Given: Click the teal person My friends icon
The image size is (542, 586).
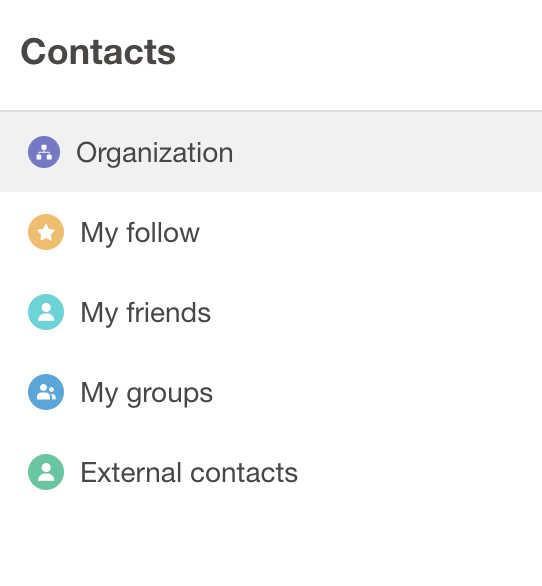Looking at the screenshot, I should 46,312.
